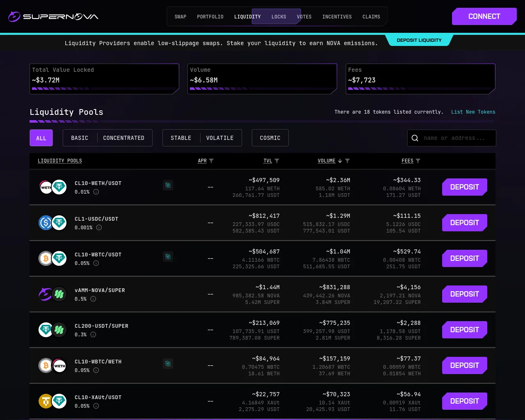The width and height of the screenshot is (525, 420).
Task: Deposit into the CL10-WBTC/USDT pool
Action: [465, 258]
